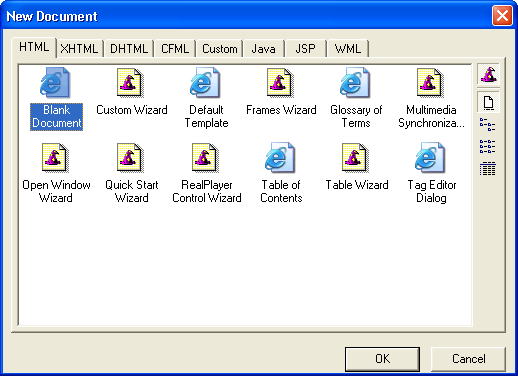Click the "Open Window Wizard" label text
Viewport: 518px width, 376px height.
point(56,191)
